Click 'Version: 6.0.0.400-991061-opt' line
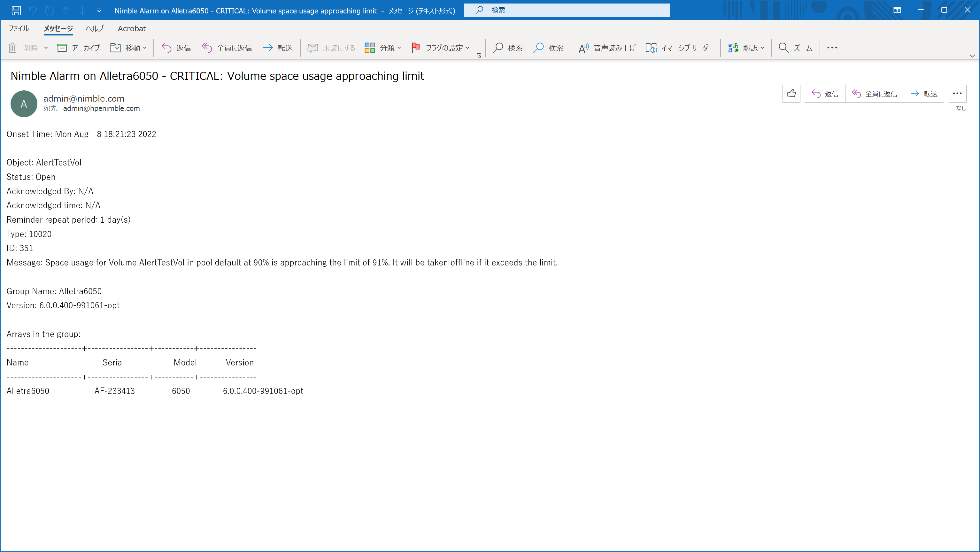This screenshot has width=980, height=552. point(63,305)
